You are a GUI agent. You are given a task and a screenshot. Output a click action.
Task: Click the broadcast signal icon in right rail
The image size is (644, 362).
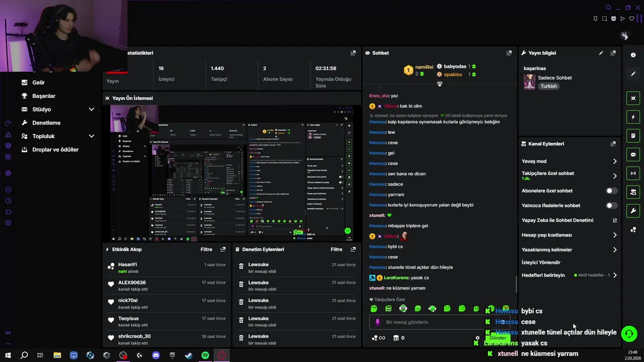633,173
